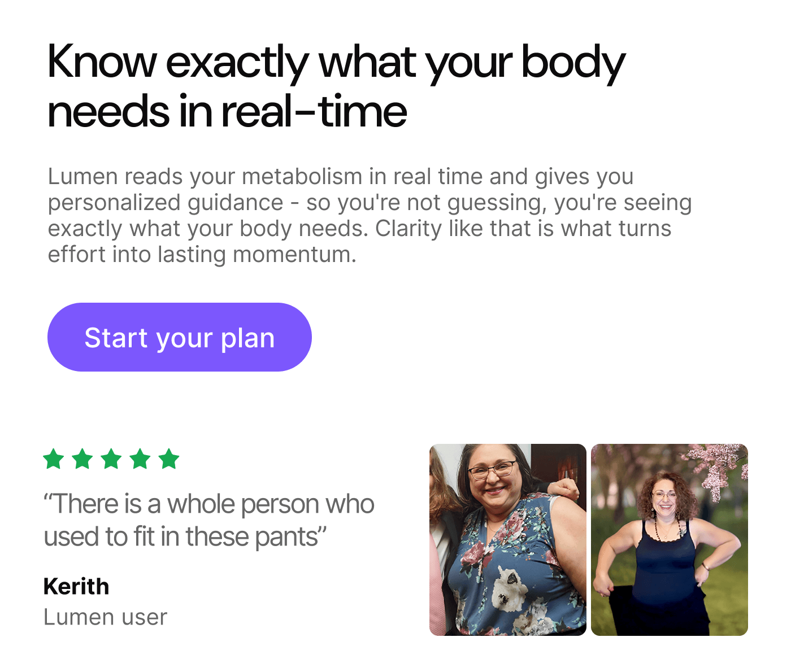Click the "Lumen user" label
This screenshot has width=791, height=672.
[105, 617]
